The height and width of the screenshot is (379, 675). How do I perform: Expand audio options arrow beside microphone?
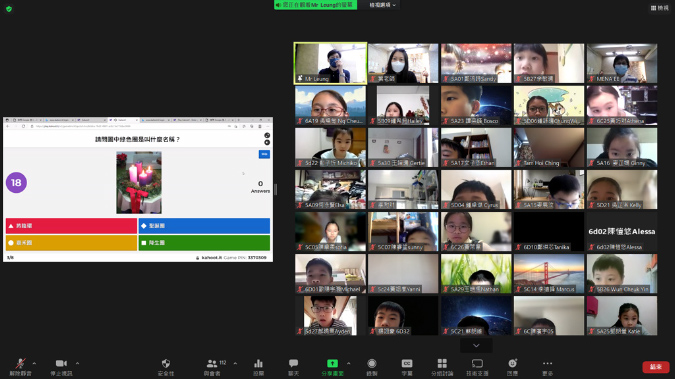tap(34, 363)
